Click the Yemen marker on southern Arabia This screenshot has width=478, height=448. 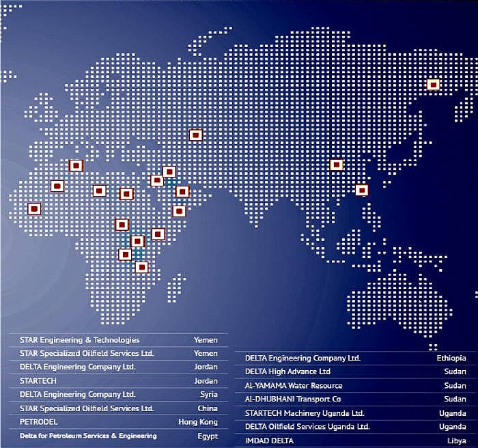click(x=179, y=211)
